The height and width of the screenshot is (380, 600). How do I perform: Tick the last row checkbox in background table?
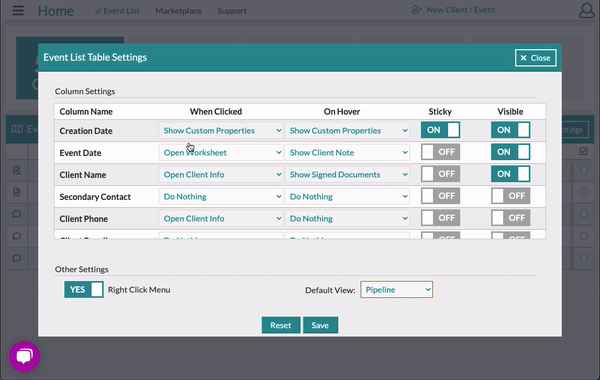tap(584, 258)
